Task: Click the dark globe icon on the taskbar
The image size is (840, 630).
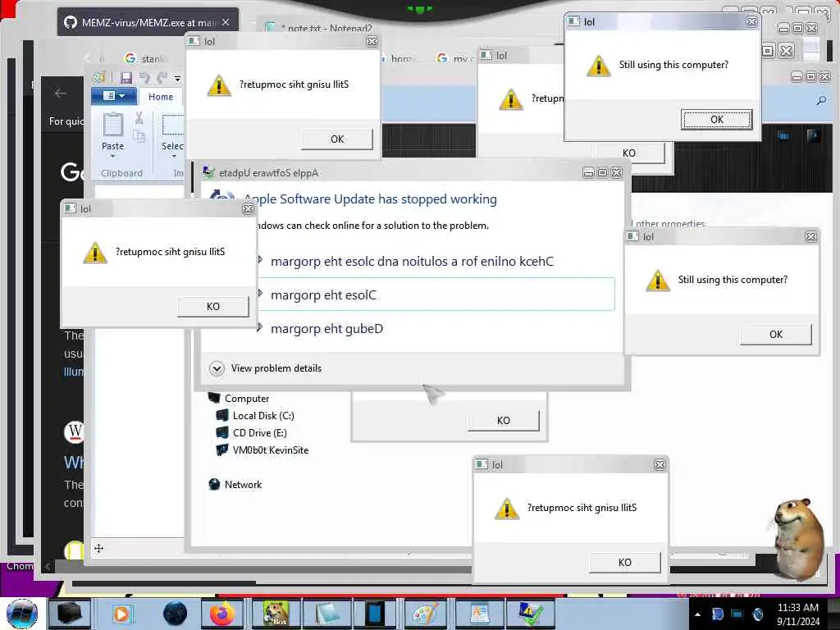Action: tap(176, 614)
